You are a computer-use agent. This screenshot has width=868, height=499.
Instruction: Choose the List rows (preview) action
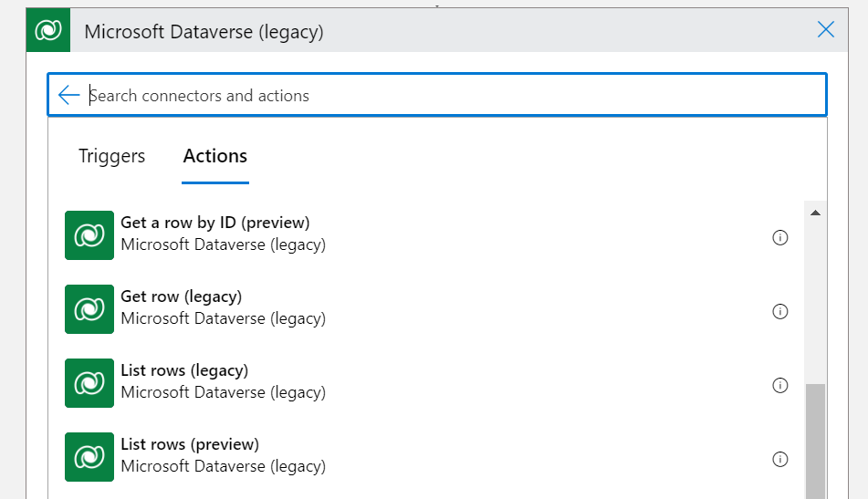[x=190, y=444]
